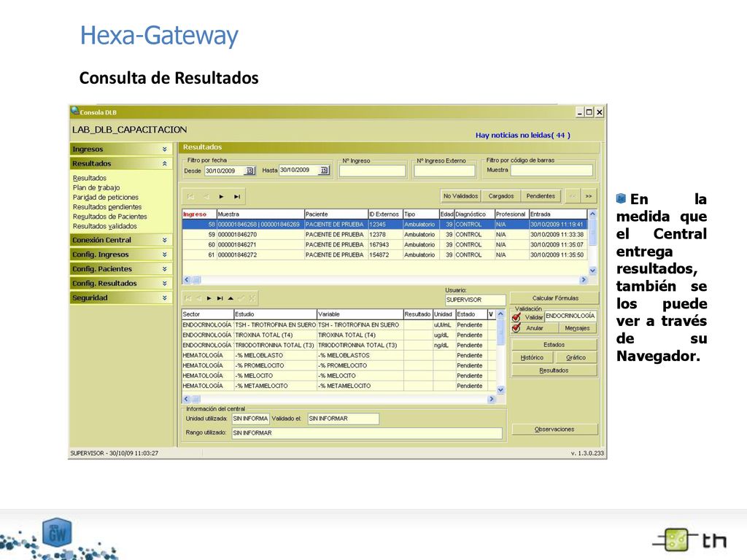The height and width of the screenshot is (560, 747).
Task: Sort by the Ingreso column header
Action: [x=199, y=214]
